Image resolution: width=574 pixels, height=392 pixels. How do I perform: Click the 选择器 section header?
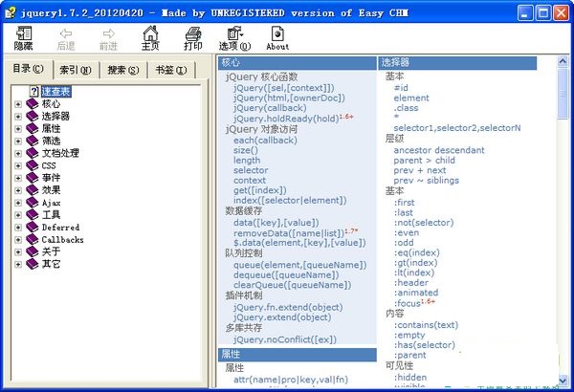(x=457, y=62)
